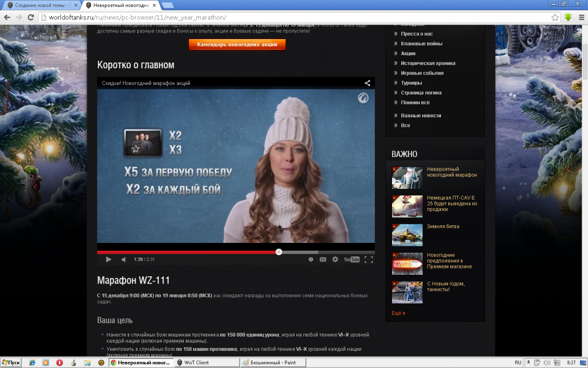
Task: Click the green download arrow extension icon
Action: (568, 17)
